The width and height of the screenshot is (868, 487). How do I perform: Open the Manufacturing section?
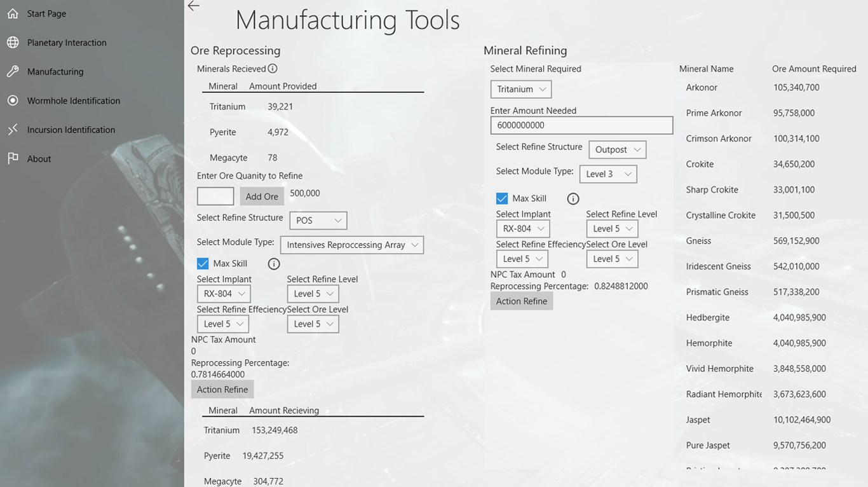pyautogui.click(x=55, y=72)
